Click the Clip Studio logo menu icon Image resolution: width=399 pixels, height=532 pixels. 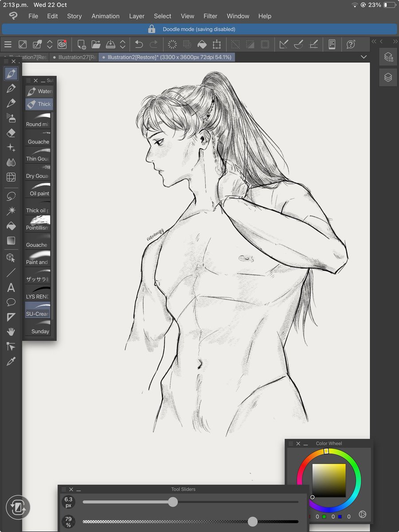coord(13,16)
